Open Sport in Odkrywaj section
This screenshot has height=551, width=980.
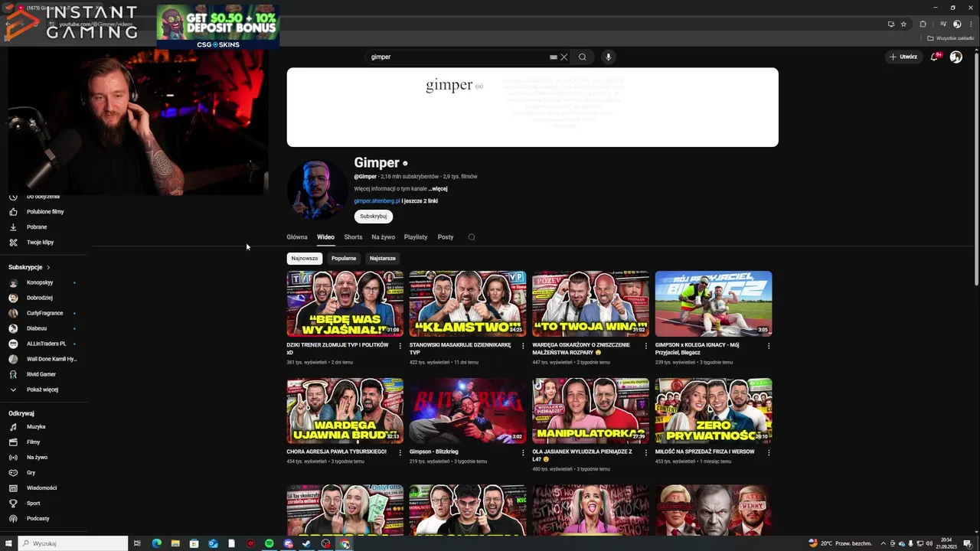point(33,504)
